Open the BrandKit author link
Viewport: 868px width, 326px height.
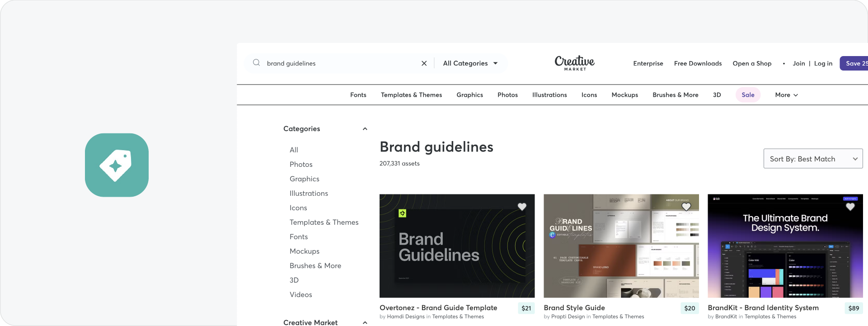[x=726, y=317]
